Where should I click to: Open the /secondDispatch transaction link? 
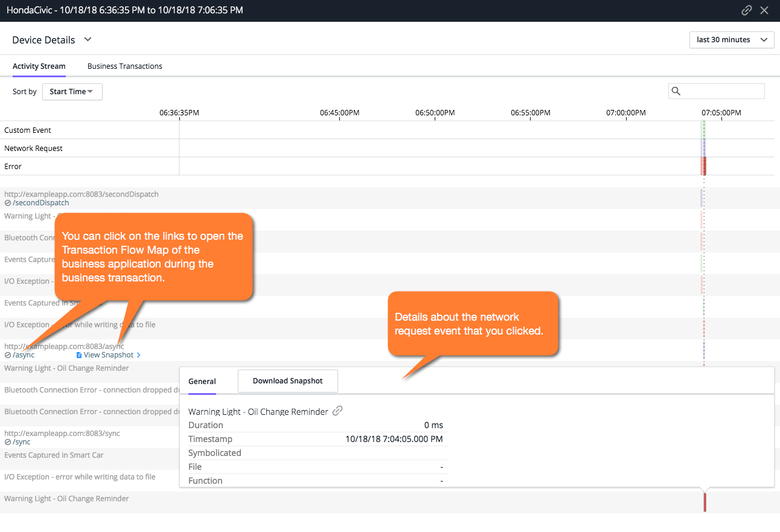[40, 203]
